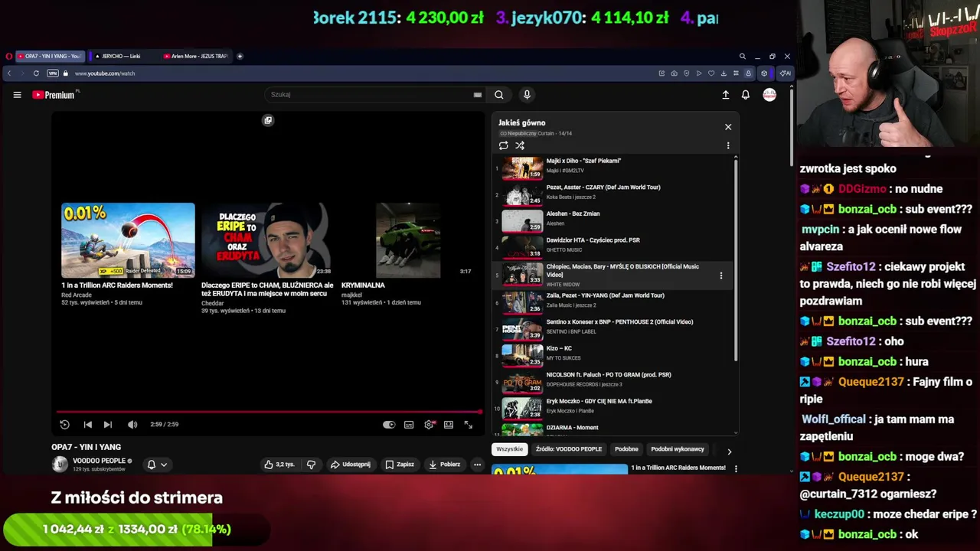Start voice search with the microphone icon

click(527, 95)
